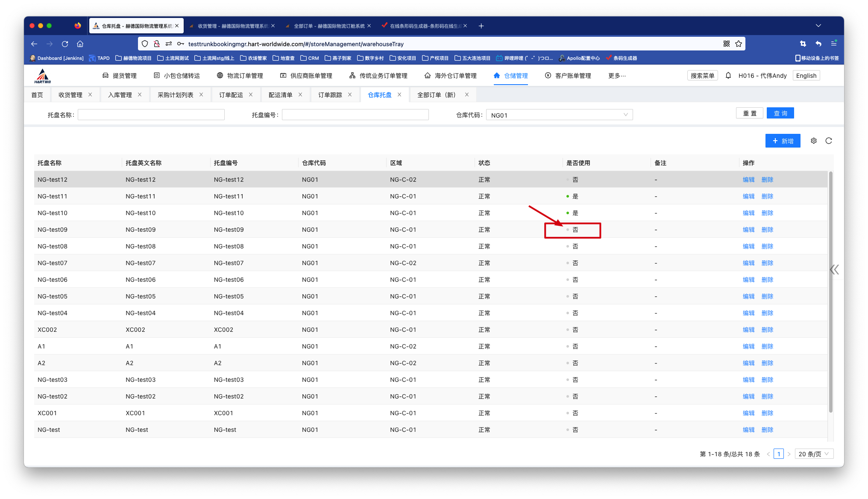Click the table settings gear icon

(814, 141)
